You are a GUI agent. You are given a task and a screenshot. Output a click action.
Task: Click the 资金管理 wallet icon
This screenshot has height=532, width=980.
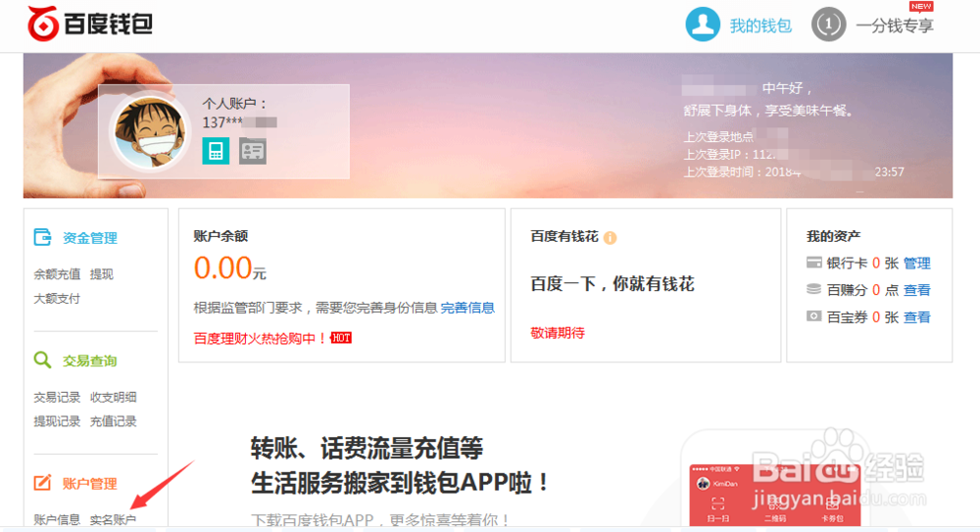[x=42, y=237]
